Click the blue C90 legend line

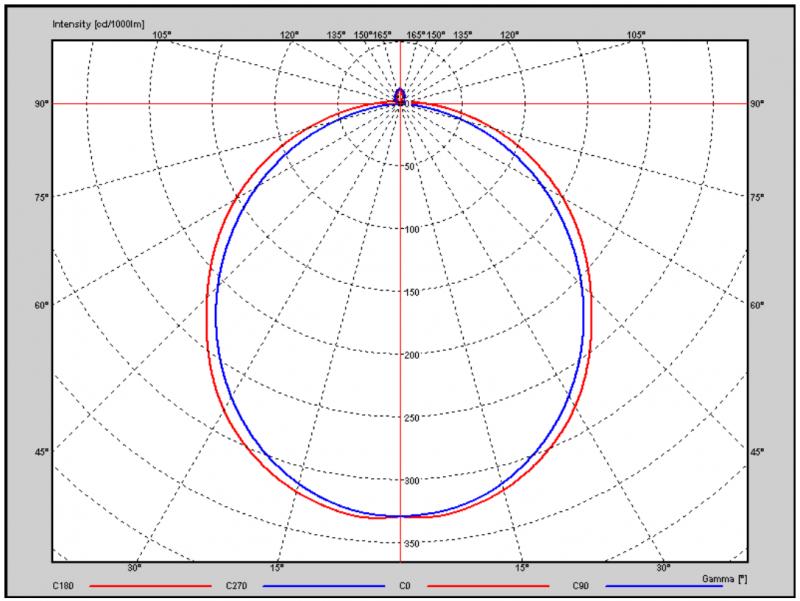[664, 586]
